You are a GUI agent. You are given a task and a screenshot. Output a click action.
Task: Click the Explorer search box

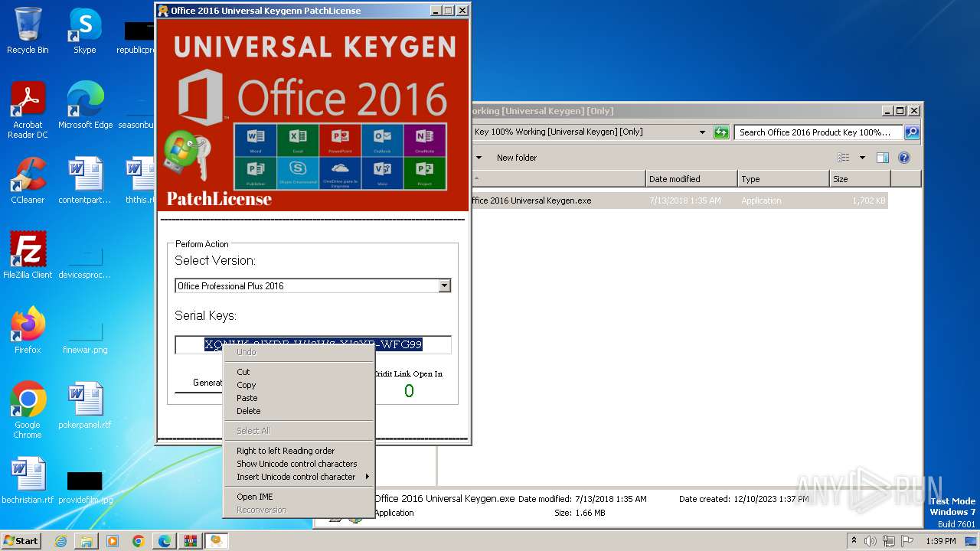(x=818, y=132)
